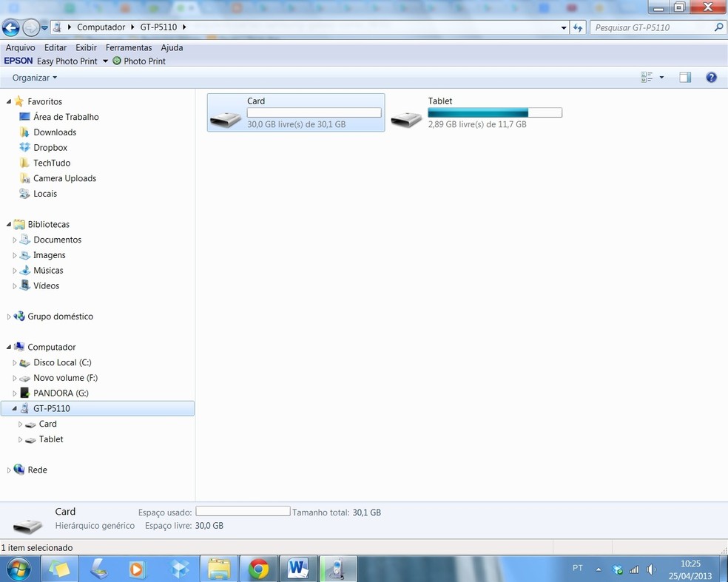Viewport: 728px width, 582px height.
Task: Expand the Rede network node
Action: (x=9, y=470)
